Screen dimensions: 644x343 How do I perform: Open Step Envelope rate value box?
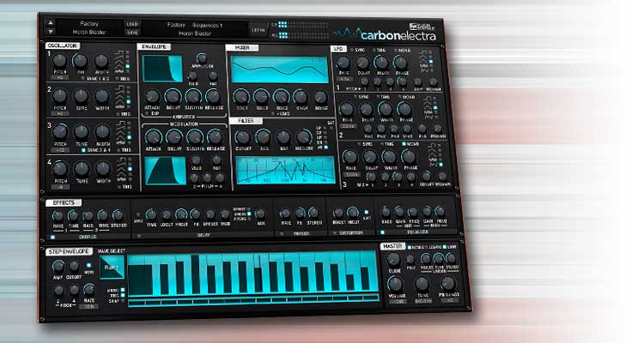pos(89,306)
